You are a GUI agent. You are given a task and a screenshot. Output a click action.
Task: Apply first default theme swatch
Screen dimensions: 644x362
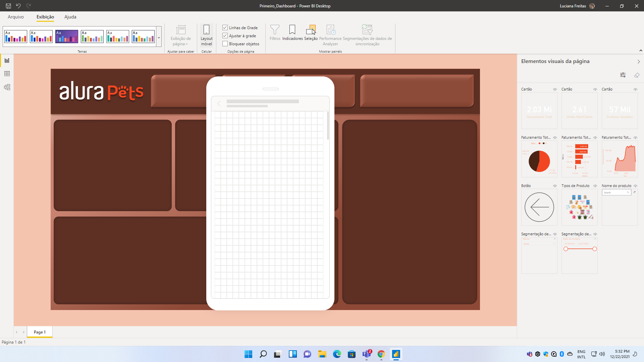coord(16,36)
